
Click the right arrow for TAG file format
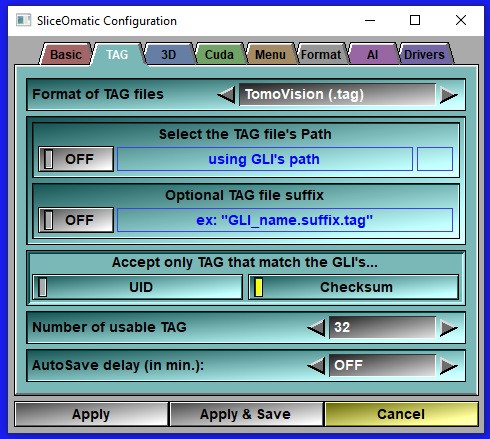[449, 95]
